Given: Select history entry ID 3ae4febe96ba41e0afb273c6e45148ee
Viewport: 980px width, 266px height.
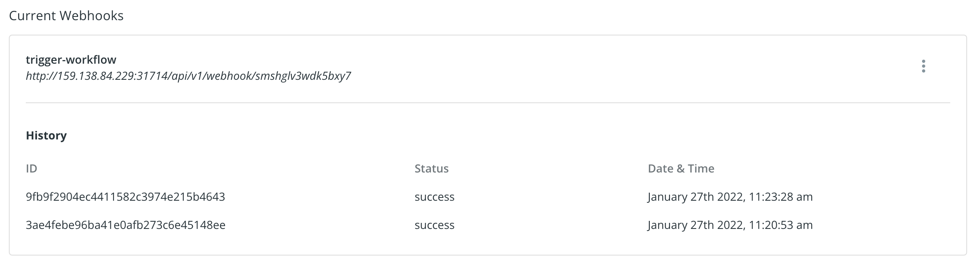Looking at the screenshot, I should (x=125, y=225).
